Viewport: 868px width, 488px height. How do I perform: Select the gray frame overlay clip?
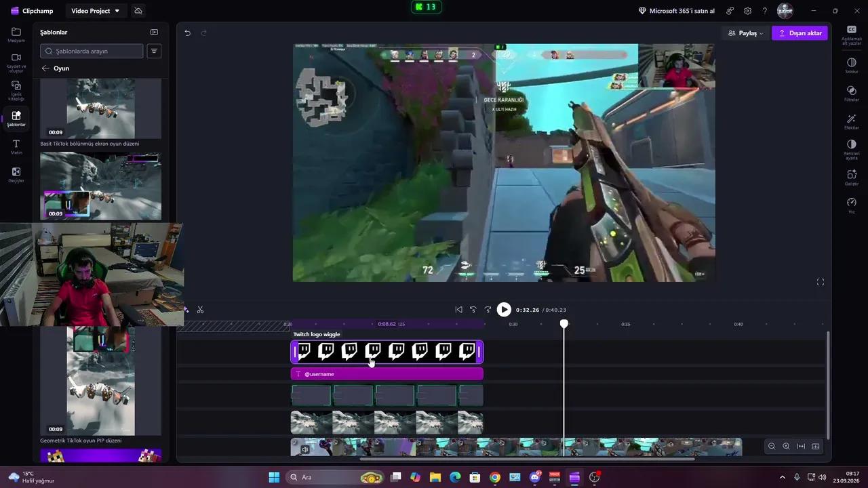tap(387, 395)
